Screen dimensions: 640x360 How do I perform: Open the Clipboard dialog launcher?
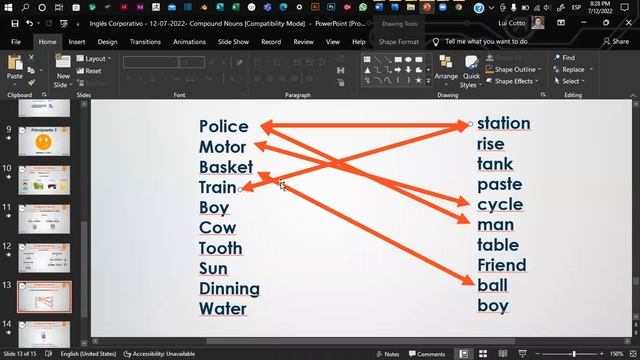(x=44, y=95)
